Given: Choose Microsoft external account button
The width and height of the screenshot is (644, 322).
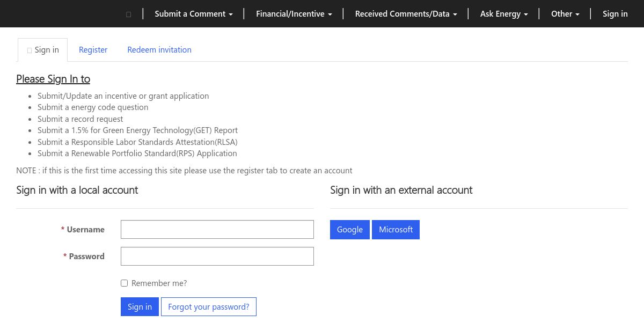Looking at the screenshot, I should [x=396, y=230].
